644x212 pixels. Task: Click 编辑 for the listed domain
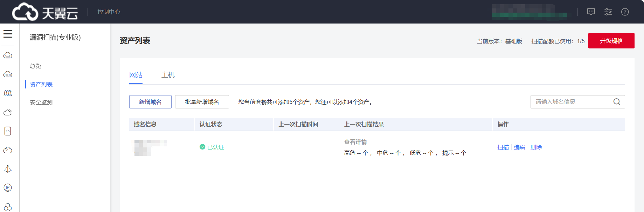click(520, 147)
